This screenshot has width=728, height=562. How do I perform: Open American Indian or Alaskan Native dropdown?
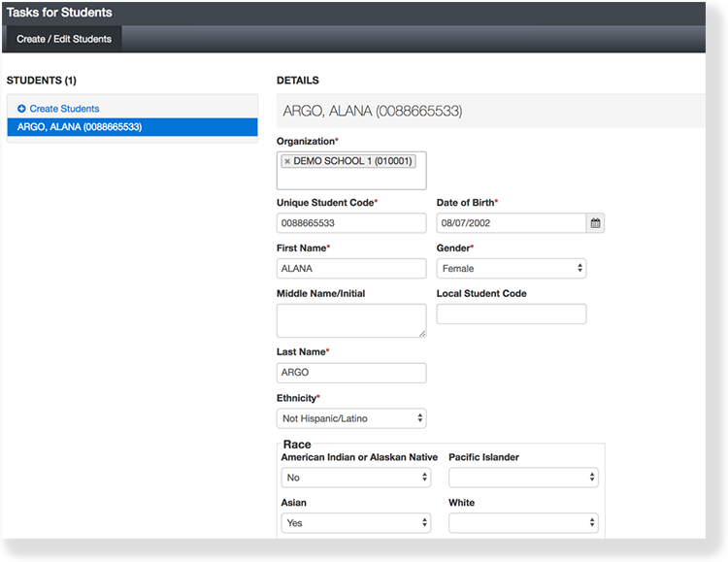click(355, 478)
